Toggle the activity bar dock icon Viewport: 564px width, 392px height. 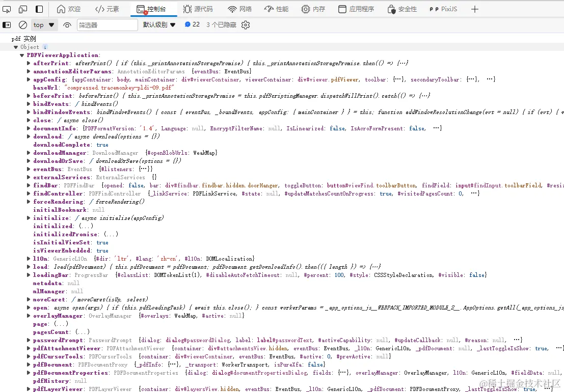39,9
